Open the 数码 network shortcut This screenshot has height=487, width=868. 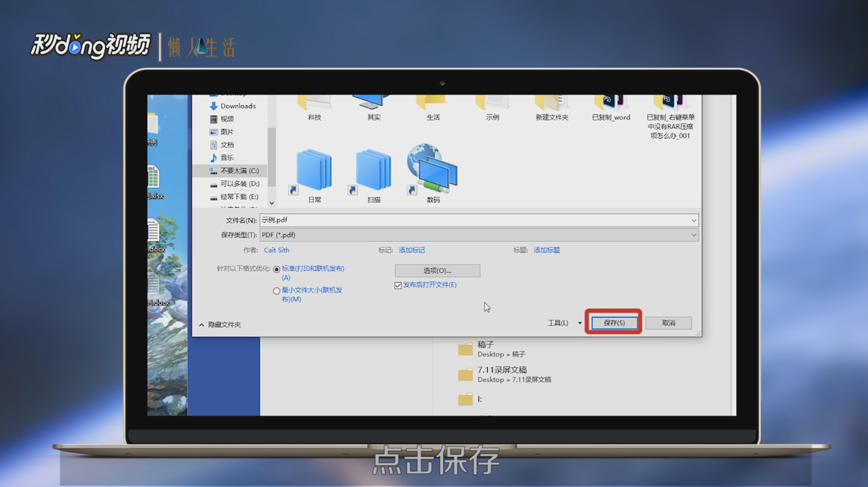(x=433, y=174)
